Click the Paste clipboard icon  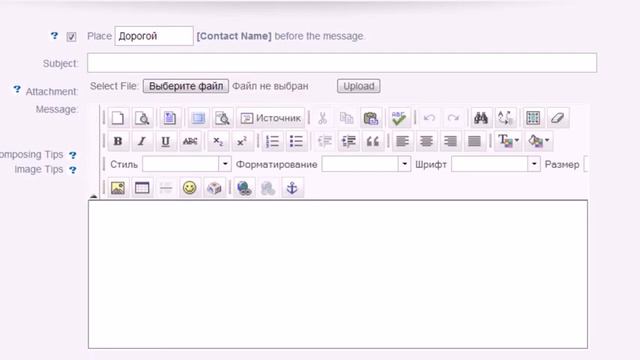[x=371, y=118]
